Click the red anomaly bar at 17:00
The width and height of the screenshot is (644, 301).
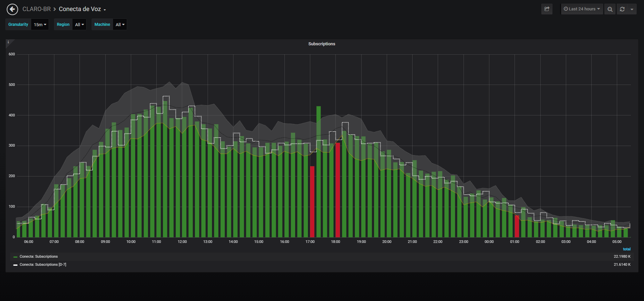[x=312, y=202]
